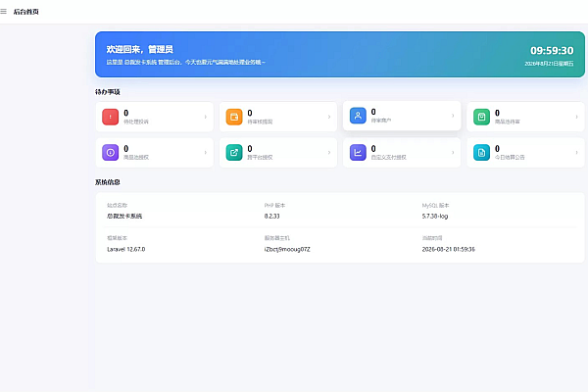
Task: Click the teal cross-platform authorization icon
Action: click(234, 153)
